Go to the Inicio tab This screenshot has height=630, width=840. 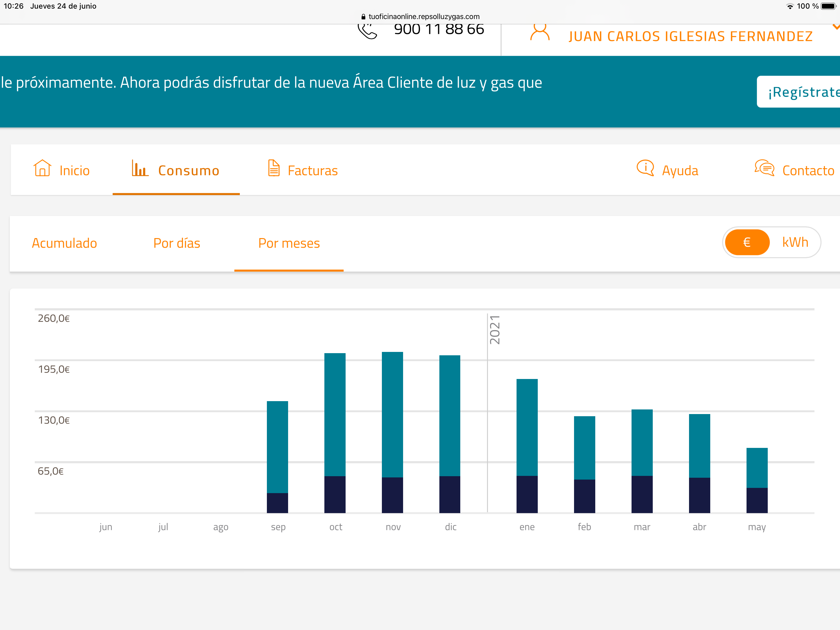coord(61,170)
